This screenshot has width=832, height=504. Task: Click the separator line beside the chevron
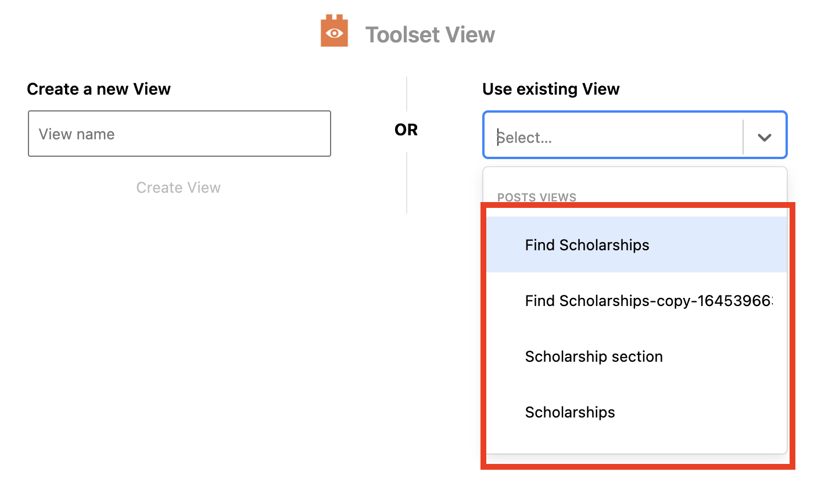[743, 137]
